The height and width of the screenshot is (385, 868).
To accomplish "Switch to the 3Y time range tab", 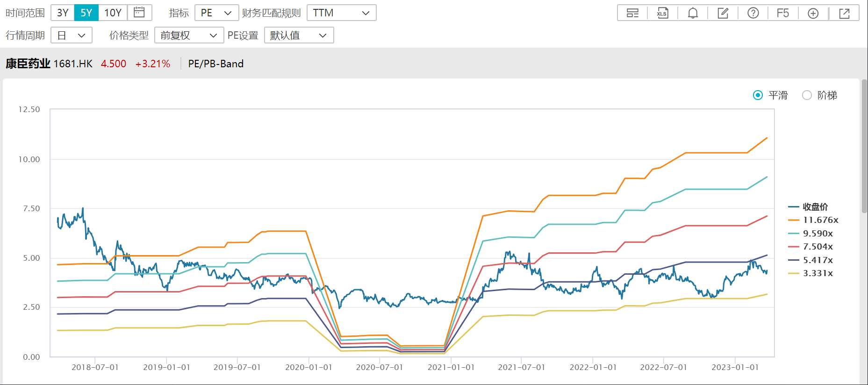I will click(63, 13).
